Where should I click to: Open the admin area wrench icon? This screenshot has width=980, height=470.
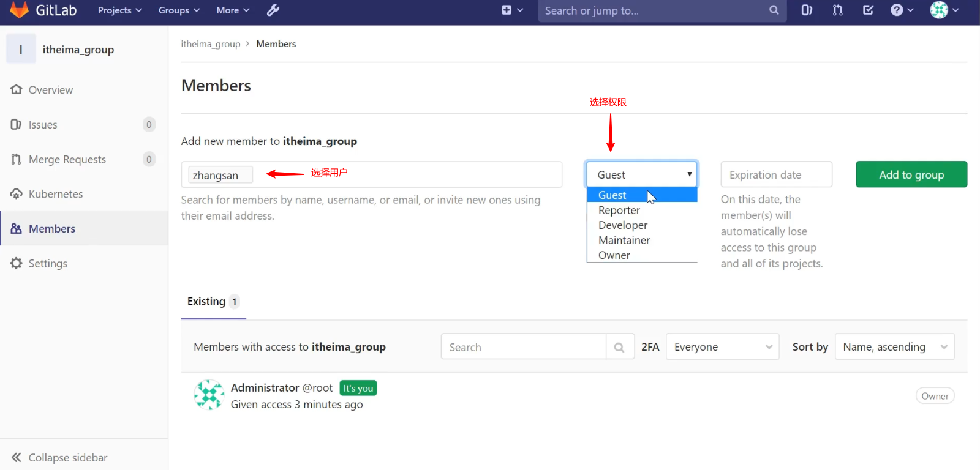[273, 10]
